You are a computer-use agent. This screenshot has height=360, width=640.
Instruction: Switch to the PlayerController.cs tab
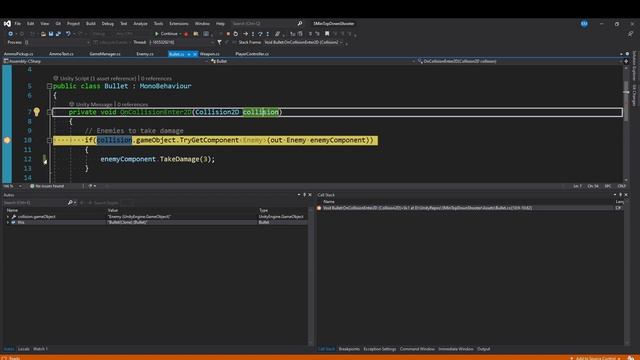pyautogui.click(x=252, y=54)
